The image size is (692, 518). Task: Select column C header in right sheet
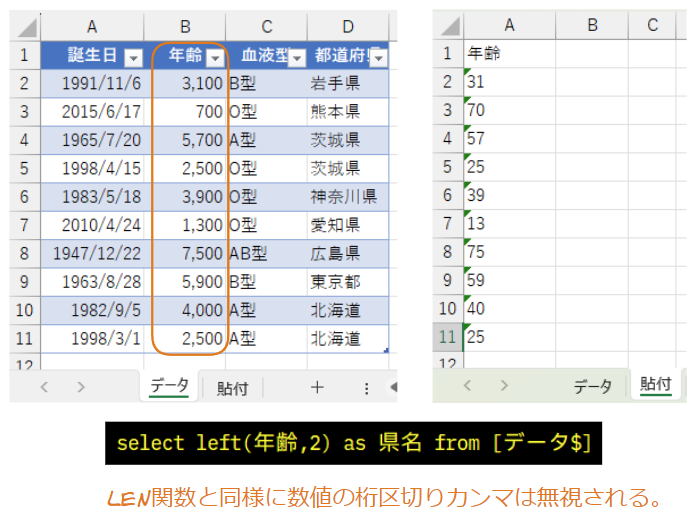point(652,25)
